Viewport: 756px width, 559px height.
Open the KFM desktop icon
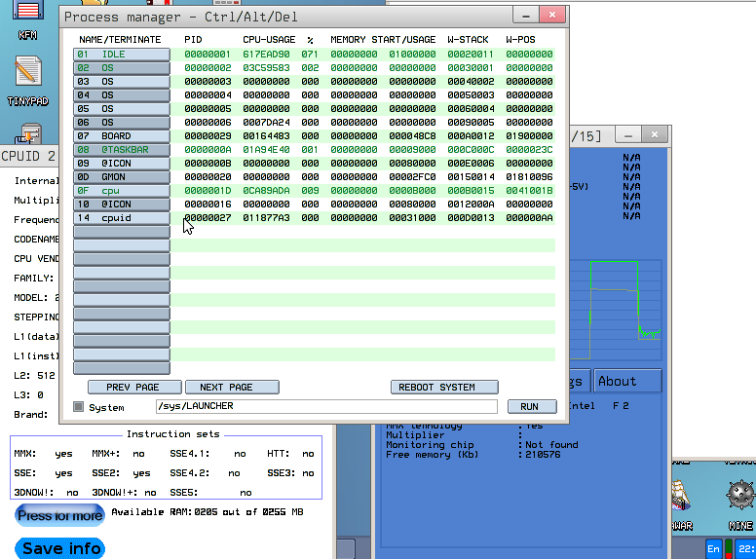click(x=27, y=18)
